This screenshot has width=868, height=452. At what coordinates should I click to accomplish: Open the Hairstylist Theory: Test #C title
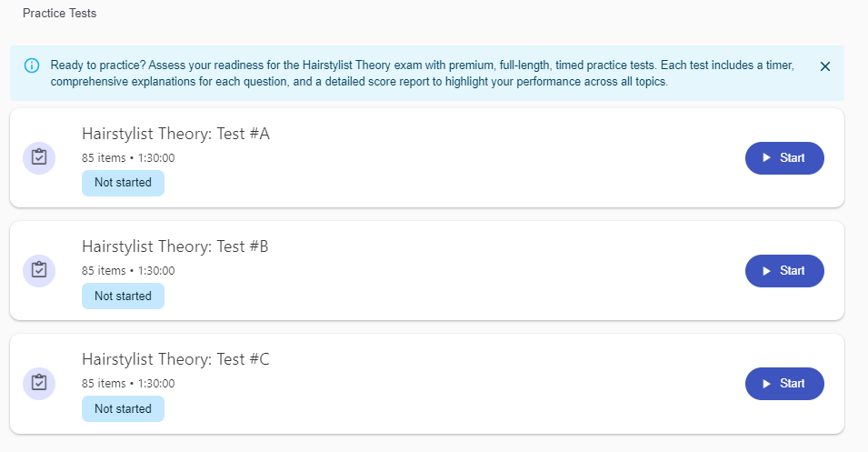pyautogui.click(x=175, y=359)
